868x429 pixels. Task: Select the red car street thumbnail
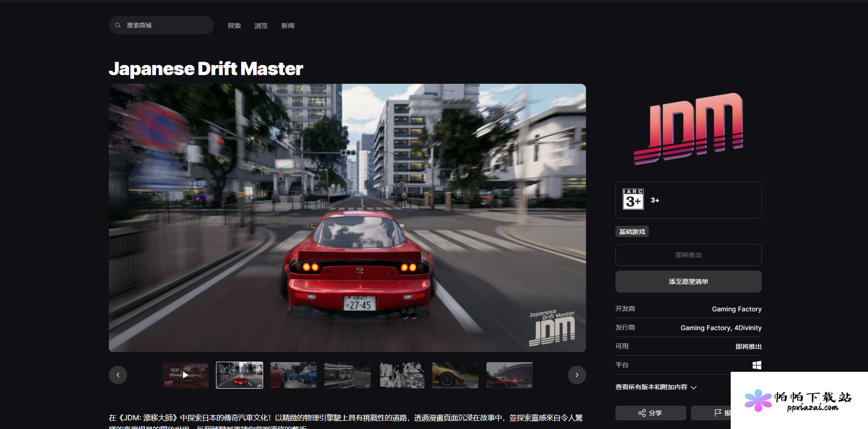click(239, 375)
